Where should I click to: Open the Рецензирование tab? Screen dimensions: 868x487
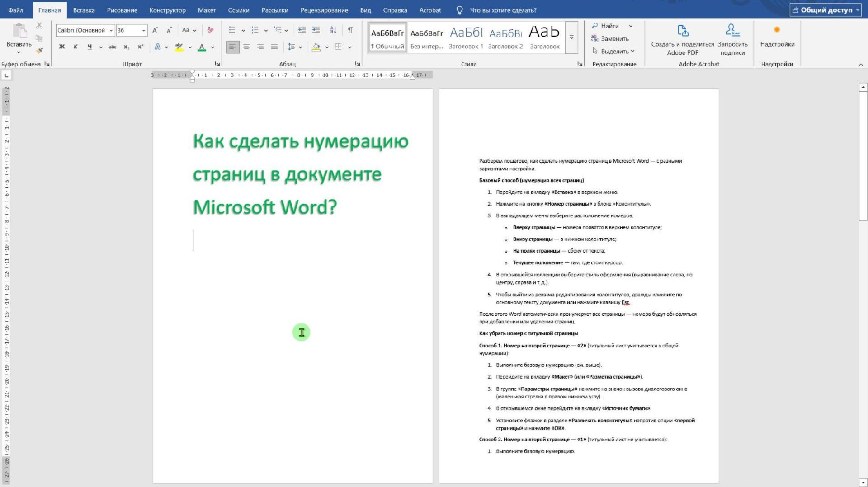point(324,10)
